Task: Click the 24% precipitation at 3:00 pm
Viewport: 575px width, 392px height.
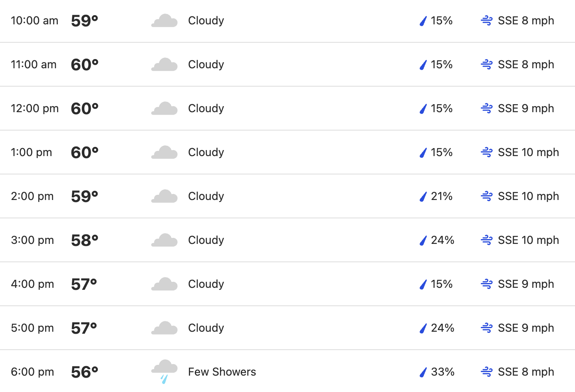Action: point(442,240)
